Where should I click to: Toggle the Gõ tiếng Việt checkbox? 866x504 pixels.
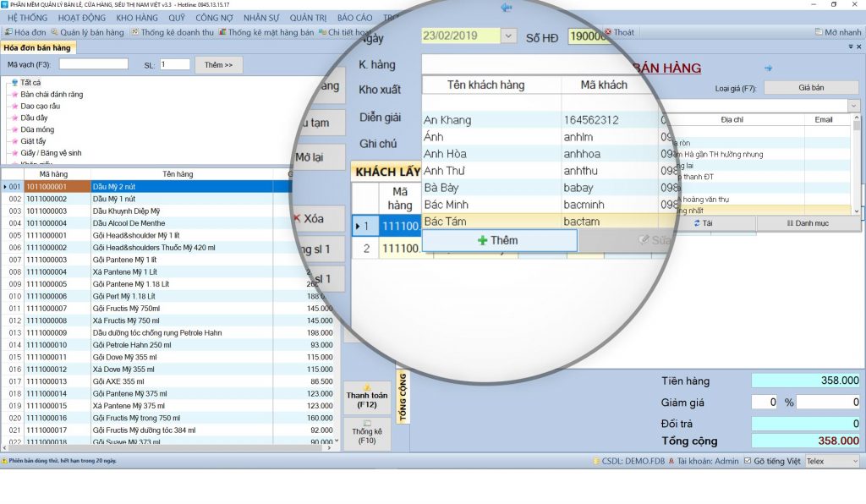[747, 461]
